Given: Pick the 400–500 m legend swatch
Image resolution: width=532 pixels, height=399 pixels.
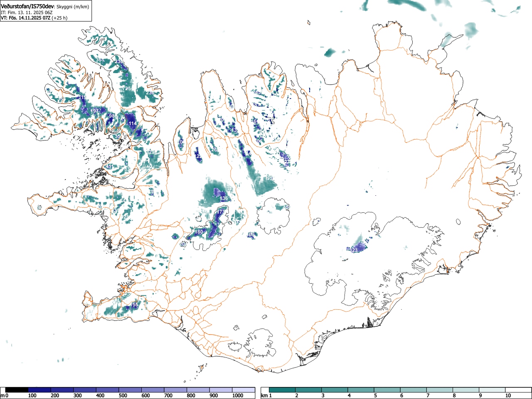Looking at the screenshot, I should (108, 390).
